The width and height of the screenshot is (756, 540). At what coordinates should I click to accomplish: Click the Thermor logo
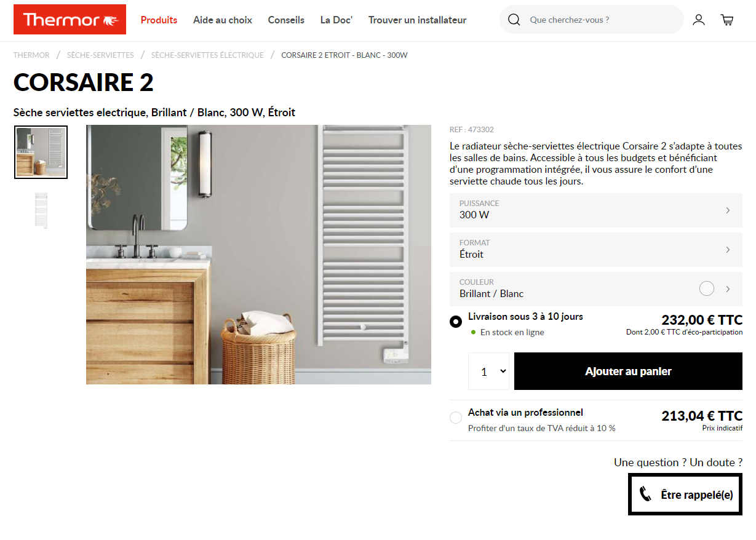pos(70,20)
